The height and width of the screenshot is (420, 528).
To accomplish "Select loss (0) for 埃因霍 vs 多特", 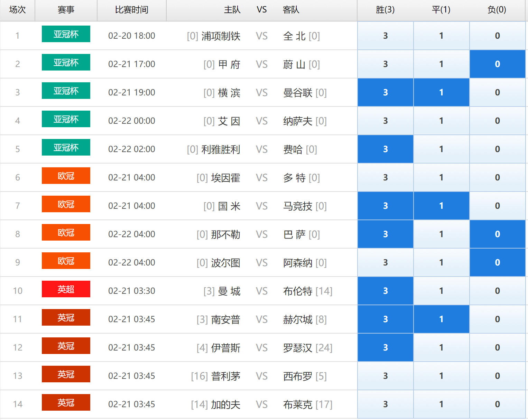I will click(497, 177).
